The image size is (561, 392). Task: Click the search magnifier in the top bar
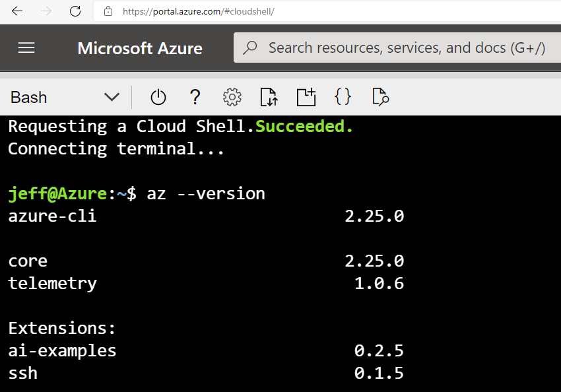pyautogui.click(x=253, y=47)
